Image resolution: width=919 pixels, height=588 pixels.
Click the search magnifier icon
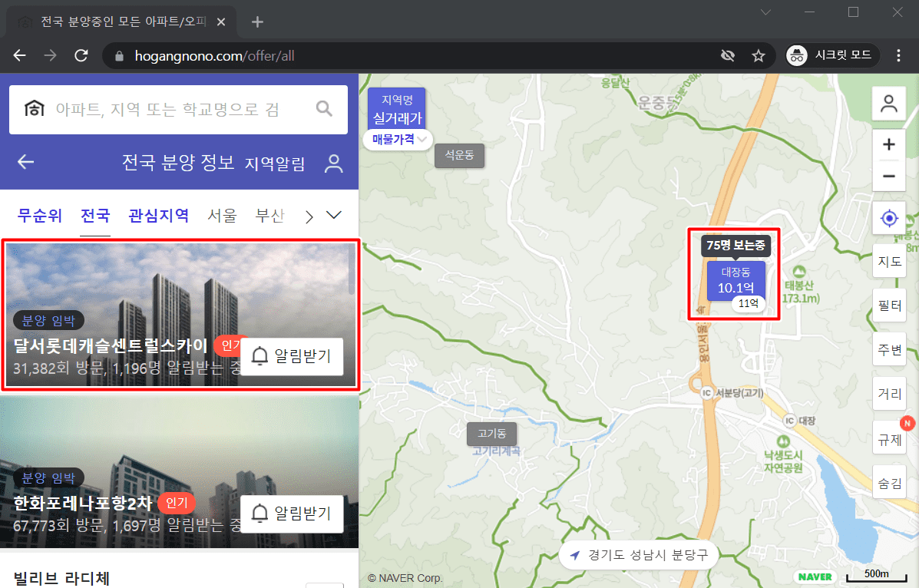[x=325, y=108]
